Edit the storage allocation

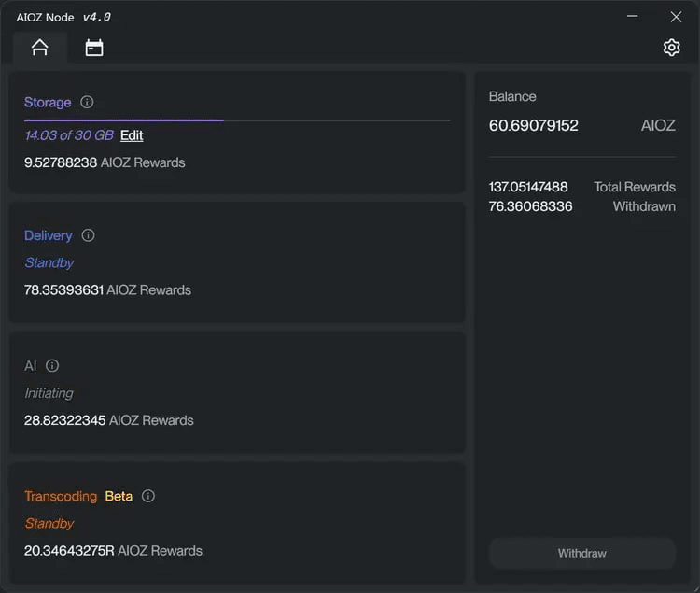coord(132,135)
